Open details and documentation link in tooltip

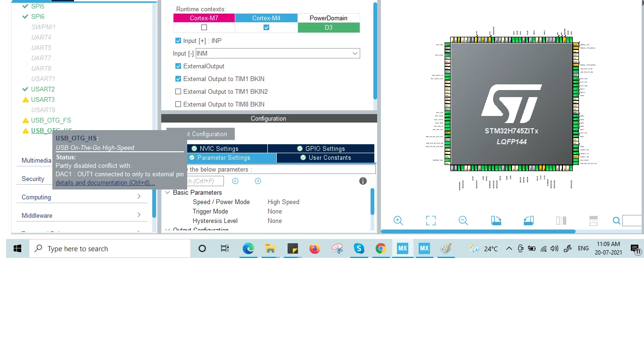tap(105, 182)
